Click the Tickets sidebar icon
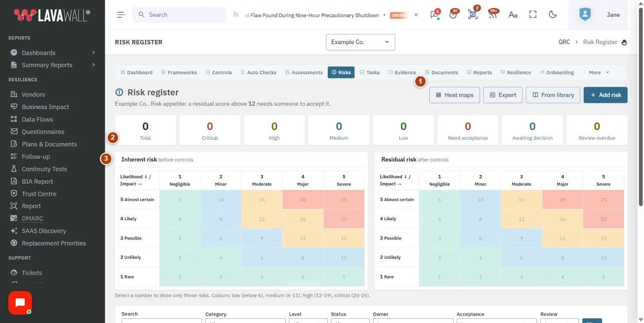Image resolution: width=644 pixels, height=323 pixels. click(14, 273)
